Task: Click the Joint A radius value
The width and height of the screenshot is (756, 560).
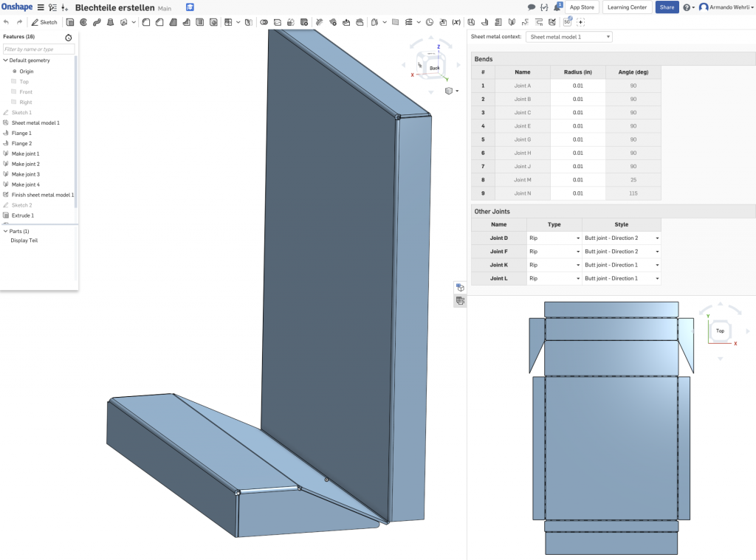Action: tap(577, 86)
